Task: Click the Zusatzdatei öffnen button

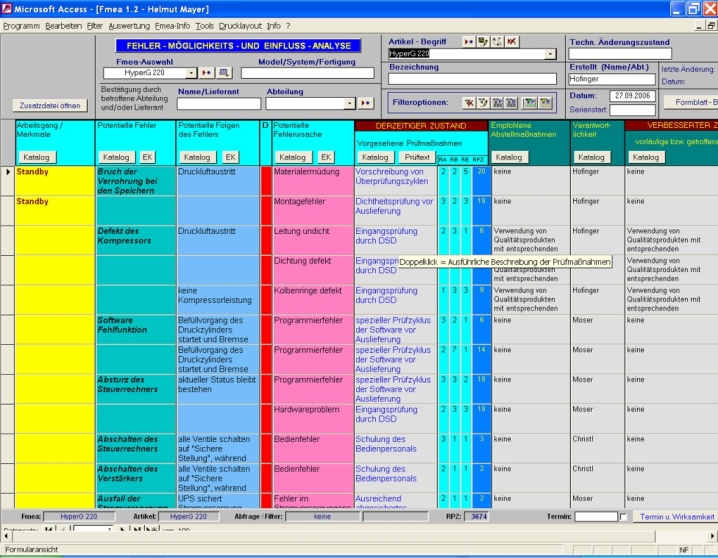Action: [50, 105]
